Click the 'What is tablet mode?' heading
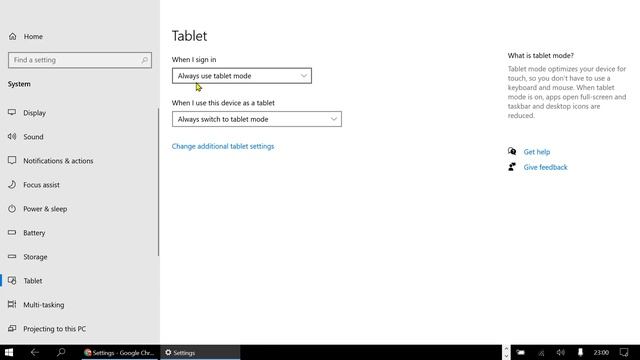Screen dimensions: 640x360 tap(540, 56)
